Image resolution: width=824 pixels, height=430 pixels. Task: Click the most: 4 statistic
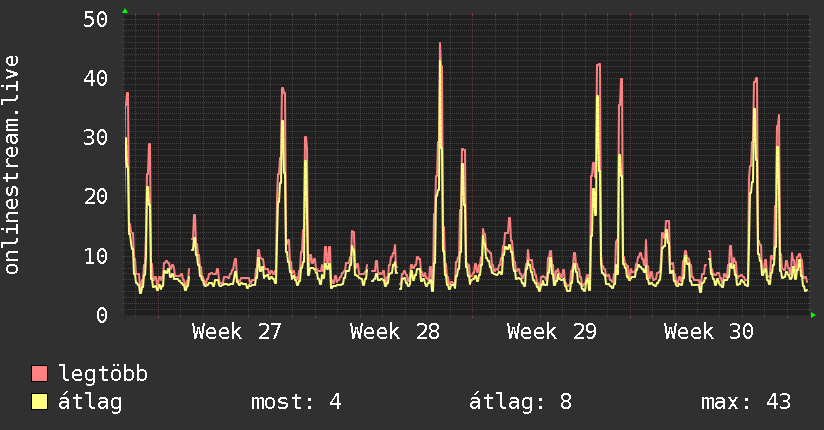pyautogui.click(x=296, y=402)
